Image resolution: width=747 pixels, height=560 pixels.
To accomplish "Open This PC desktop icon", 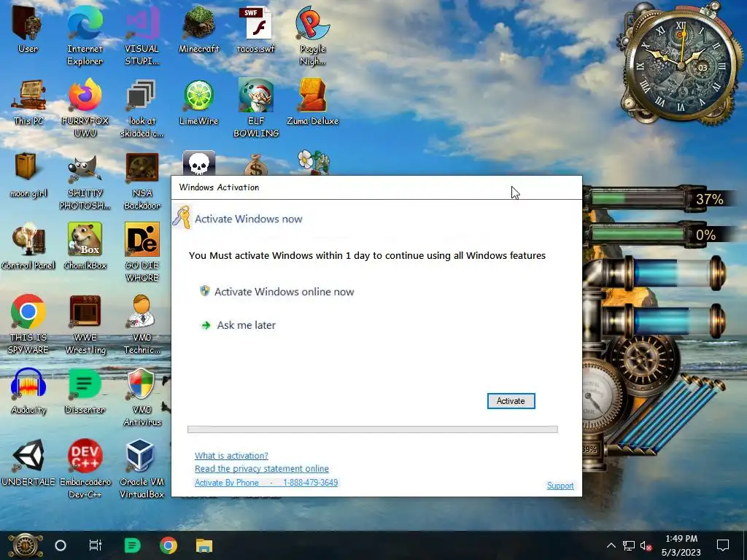I will 28,102.
